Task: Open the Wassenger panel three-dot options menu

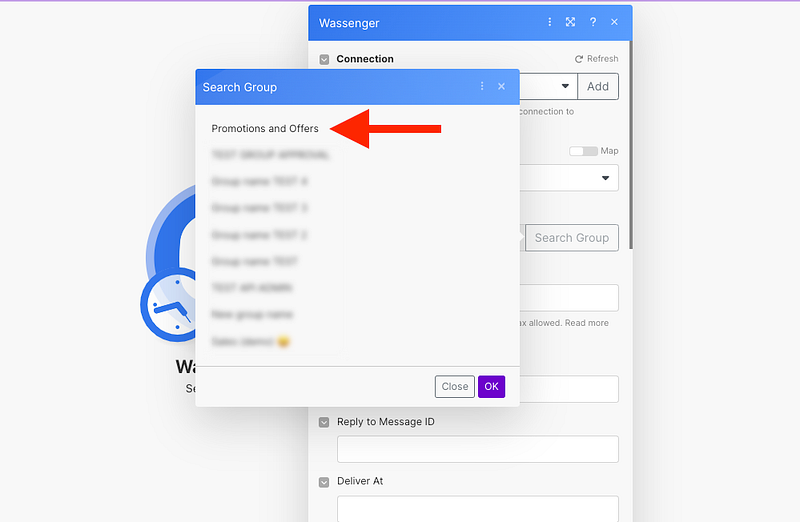Action: pos(549,22)
